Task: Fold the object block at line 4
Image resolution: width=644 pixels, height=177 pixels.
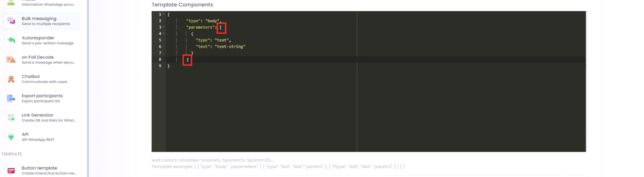Action: [x=164, y=33]
